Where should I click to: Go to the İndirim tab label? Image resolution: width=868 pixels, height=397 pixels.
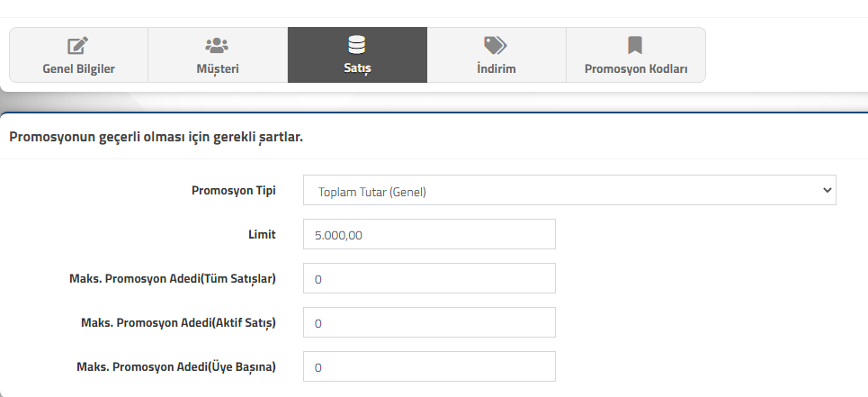496,68
